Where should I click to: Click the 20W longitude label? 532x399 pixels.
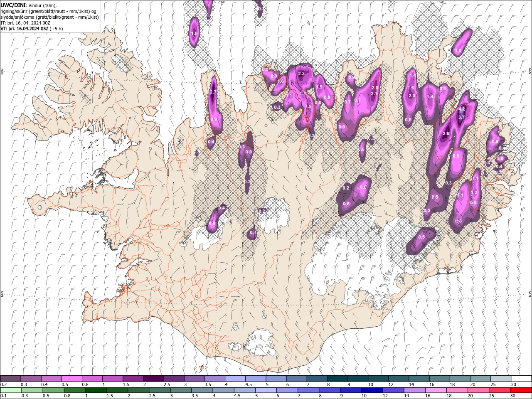(221, 2)
